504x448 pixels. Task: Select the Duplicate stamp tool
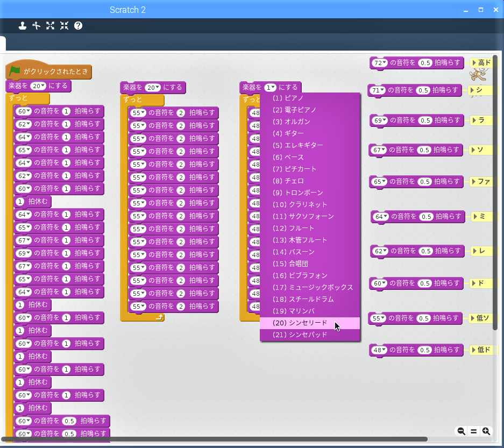click(x=23, y=25)
